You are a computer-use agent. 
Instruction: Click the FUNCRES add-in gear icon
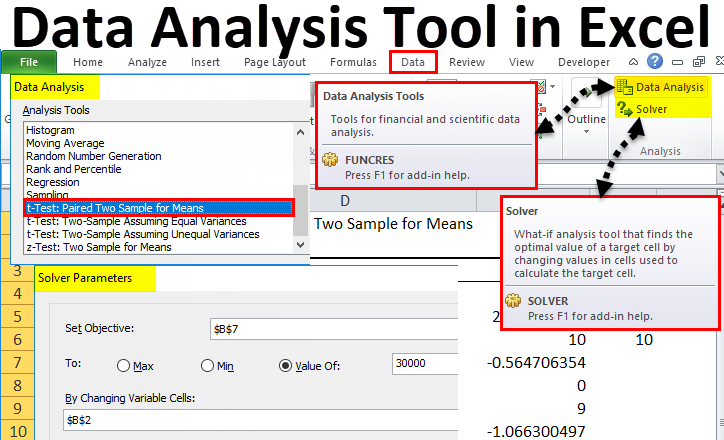click(x=330, y=160)
